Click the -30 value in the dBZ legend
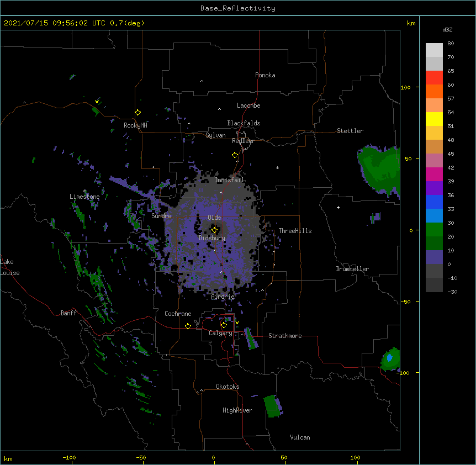 (x=452, y=292)
